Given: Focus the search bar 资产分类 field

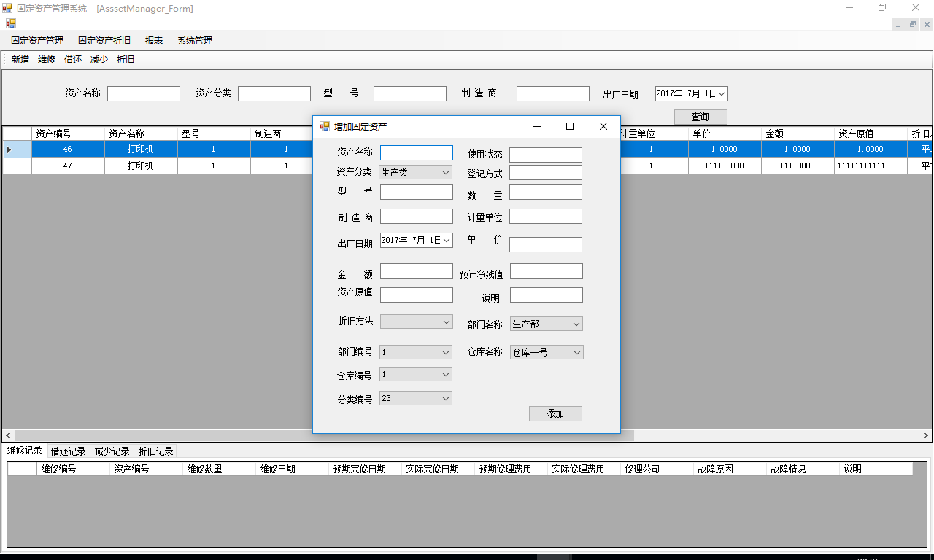Looking at the screenshot, I should click(x=274, y=93).
